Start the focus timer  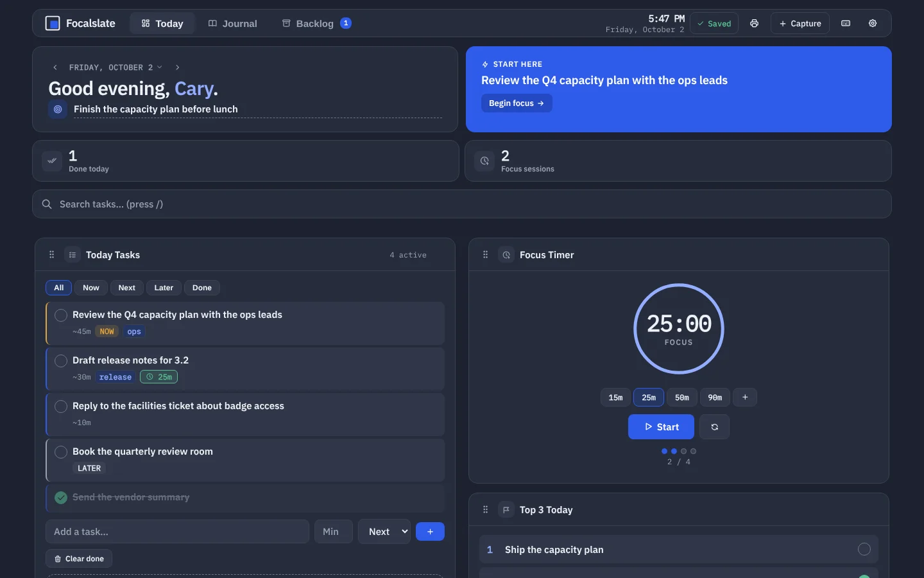coord(661,427)
